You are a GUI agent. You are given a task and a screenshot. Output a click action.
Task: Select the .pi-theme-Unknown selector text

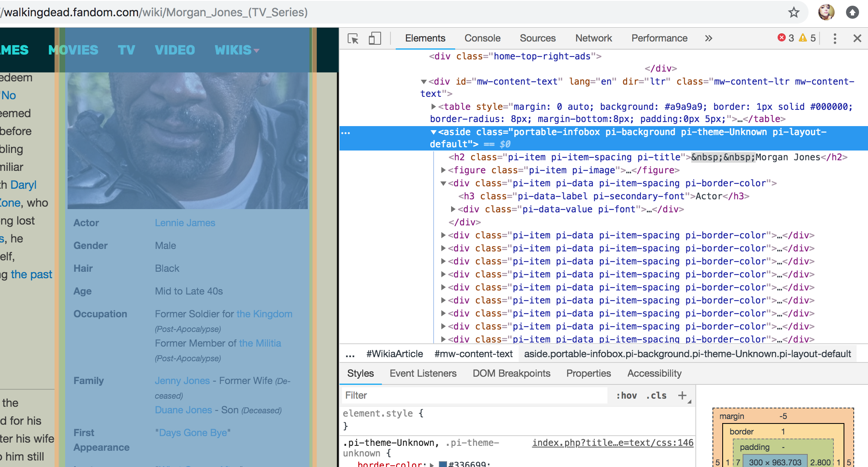coord(391,443)
